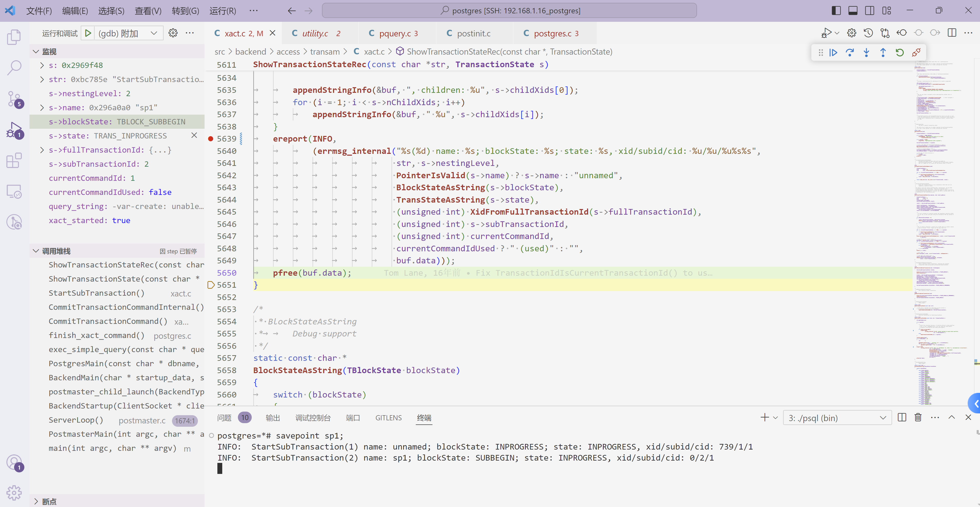This screenshot has width=980, height=507.
Task: Expand watch s->name sp1
Action: [42, 107]
